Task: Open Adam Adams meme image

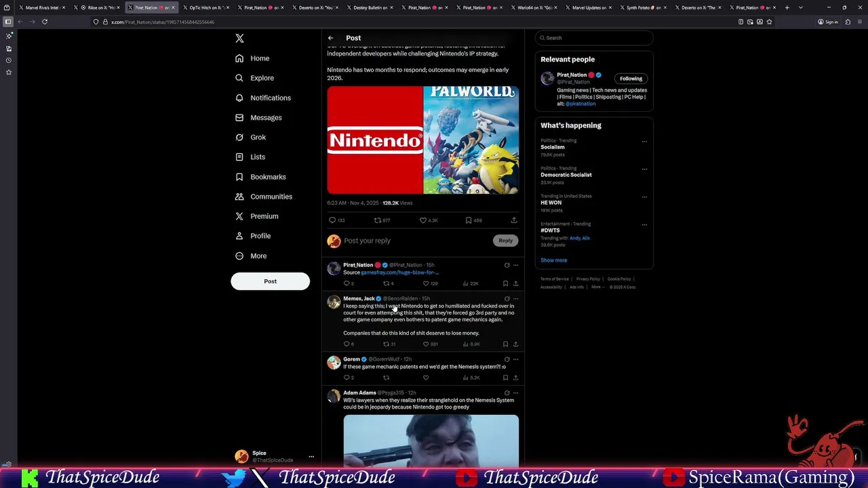Action: click(431, 441)
